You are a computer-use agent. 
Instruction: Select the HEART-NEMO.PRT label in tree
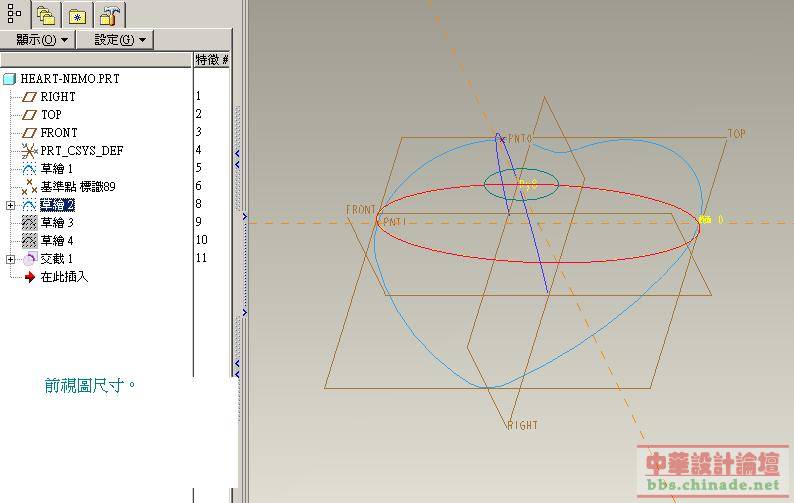click(x=70, y=79)
